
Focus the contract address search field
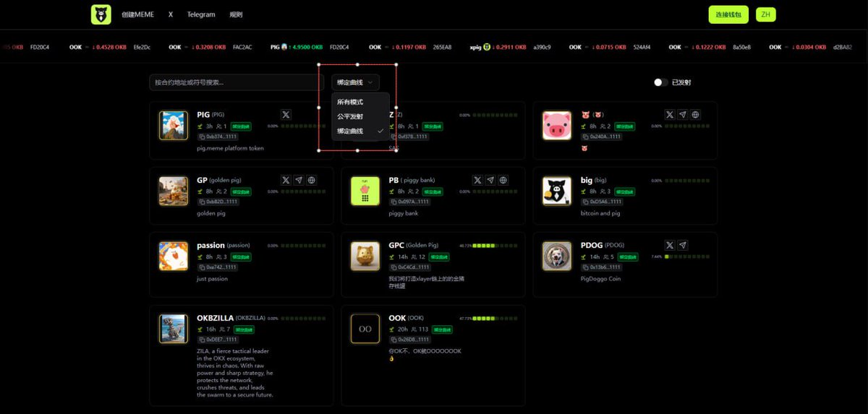(x=237, y=82)
